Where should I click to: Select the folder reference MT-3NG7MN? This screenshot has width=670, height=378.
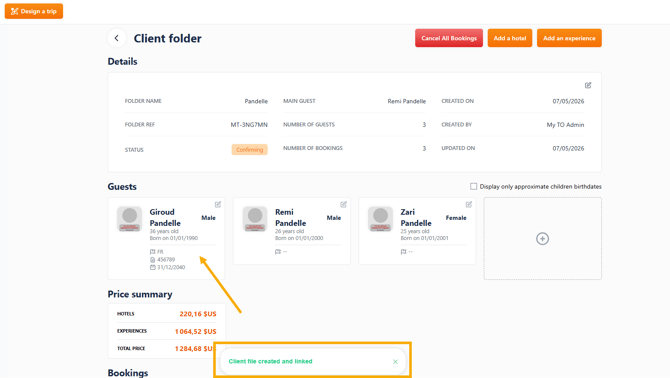249,125
